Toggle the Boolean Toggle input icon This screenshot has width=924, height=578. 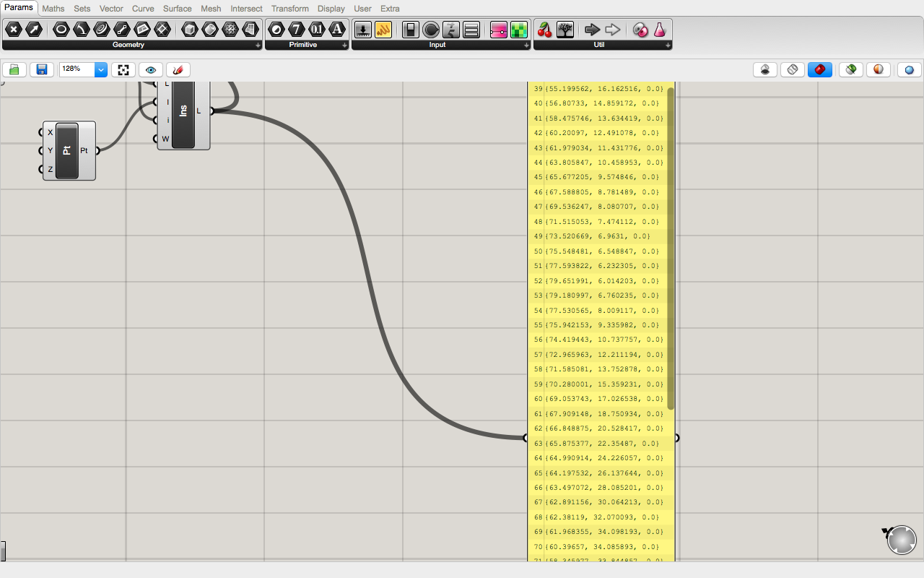click(411, 30)
